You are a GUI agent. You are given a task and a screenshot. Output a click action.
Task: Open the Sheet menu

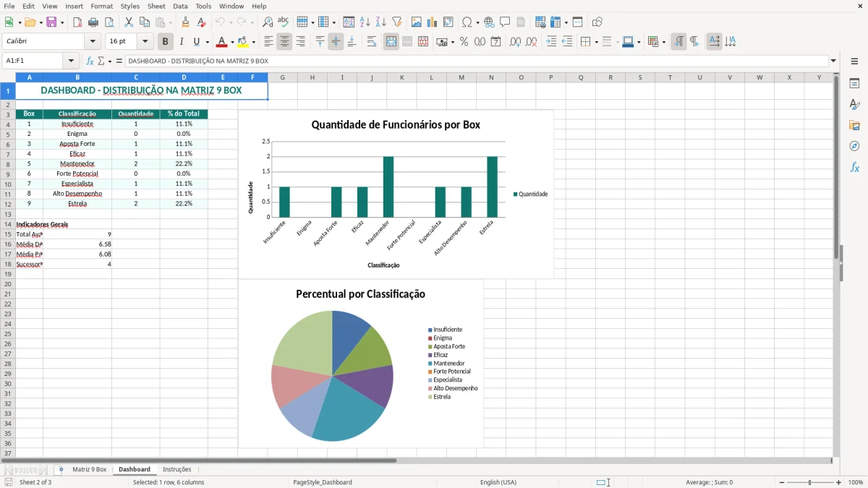click(x=156, y=6)
